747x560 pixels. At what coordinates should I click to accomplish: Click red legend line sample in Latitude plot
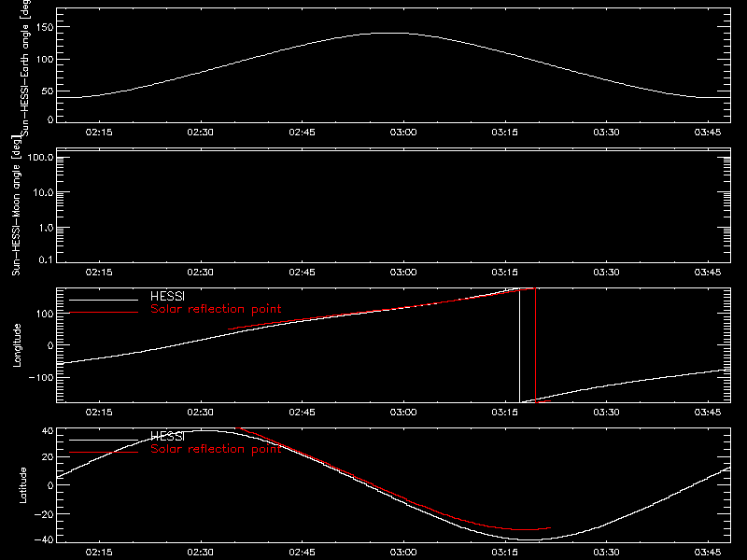pyautogui.click(x=104, y=452)
